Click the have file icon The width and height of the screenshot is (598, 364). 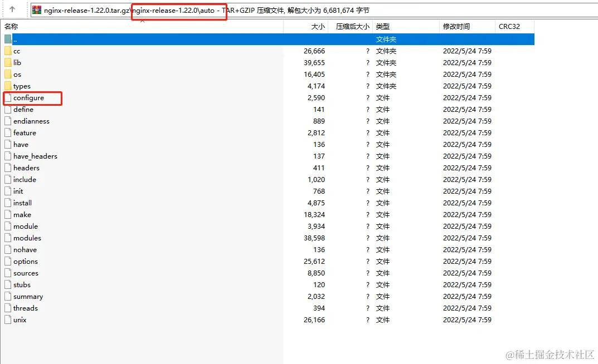pos(8,144)
